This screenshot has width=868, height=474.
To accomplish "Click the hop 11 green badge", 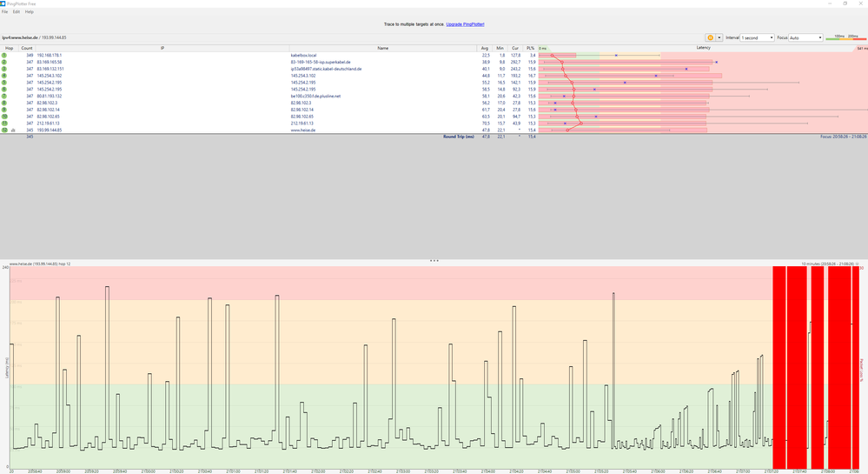I will (4, 124).
